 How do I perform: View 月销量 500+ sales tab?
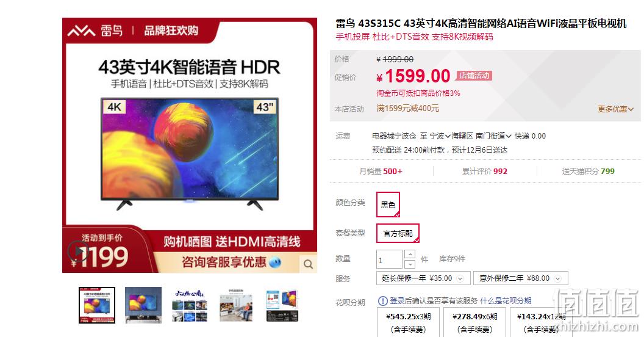[381, 172]
